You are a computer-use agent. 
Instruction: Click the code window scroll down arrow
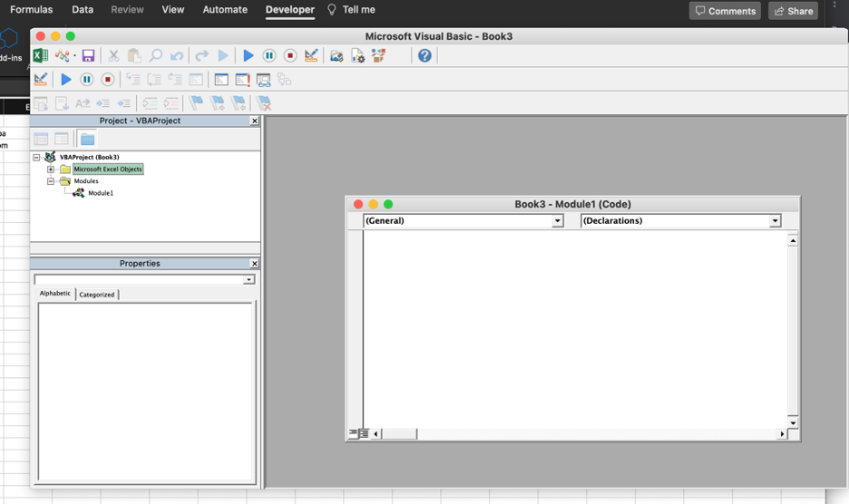point(793,422)
